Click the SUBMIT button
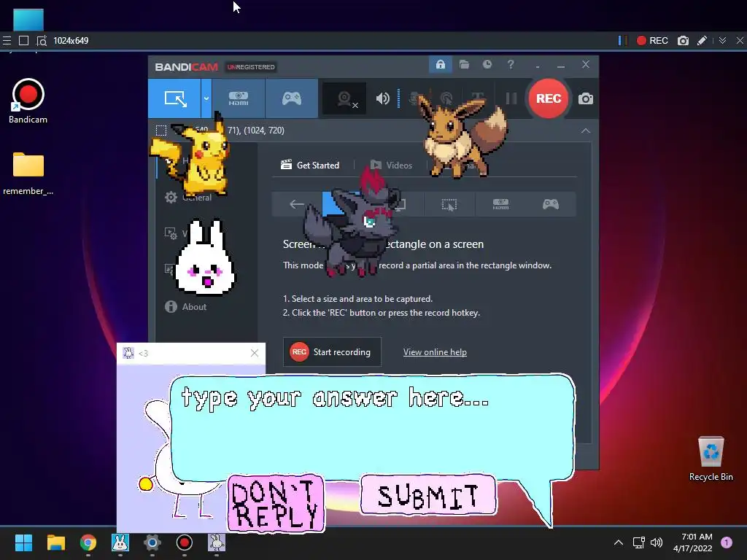The width and height of the screenshot is (747, 560). click(x=427, y=495)
